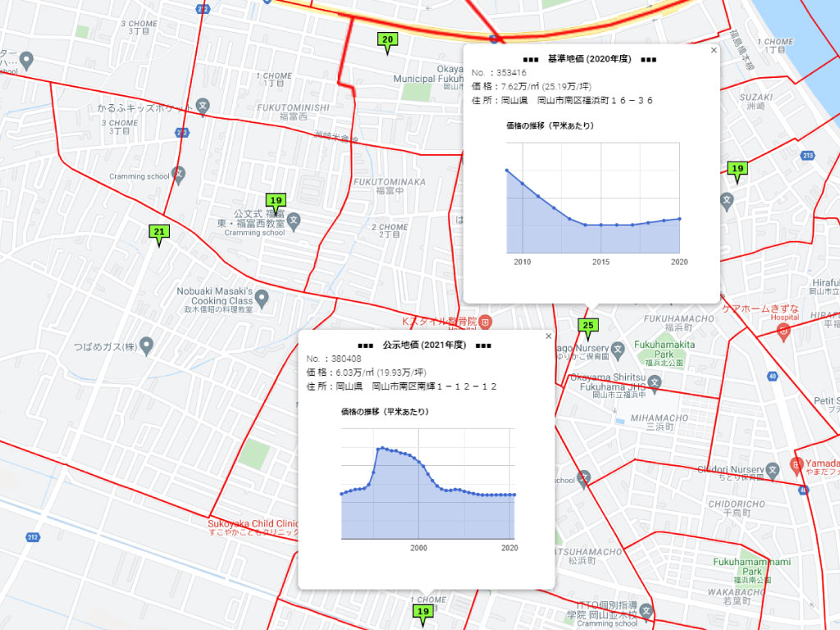Click the Chidori Nursery school icon
Screen dimensions: 840x630
click(772, 471)
